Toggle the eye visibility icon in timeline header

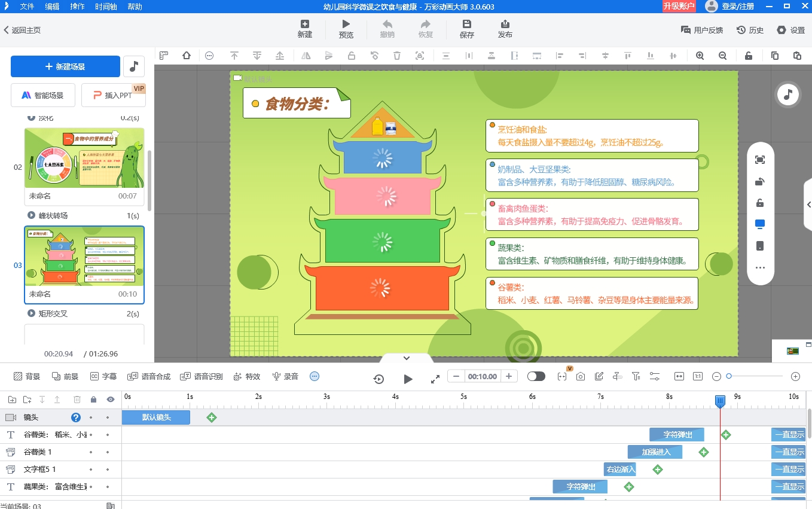[110, 400]
